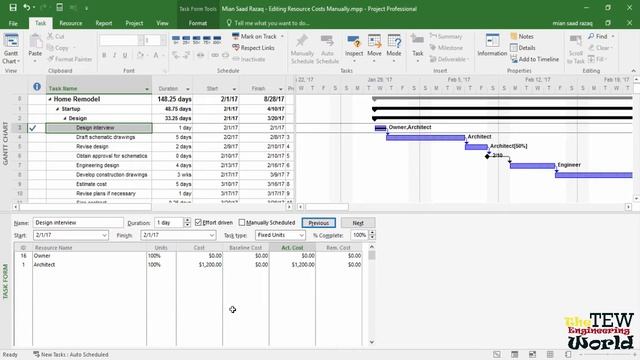Open the task form Finish date dropdown
Screen dimensions: 640x360
click(x=211, y=235)
